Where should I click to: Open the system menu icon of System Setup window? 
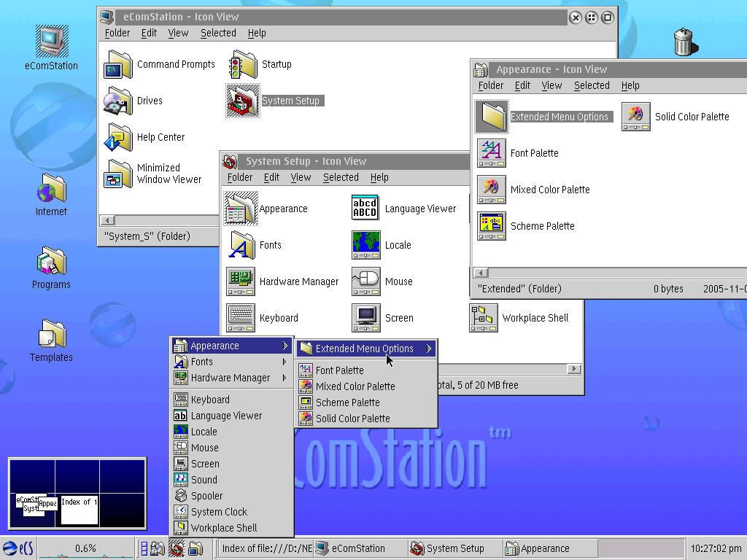[230, 161]
